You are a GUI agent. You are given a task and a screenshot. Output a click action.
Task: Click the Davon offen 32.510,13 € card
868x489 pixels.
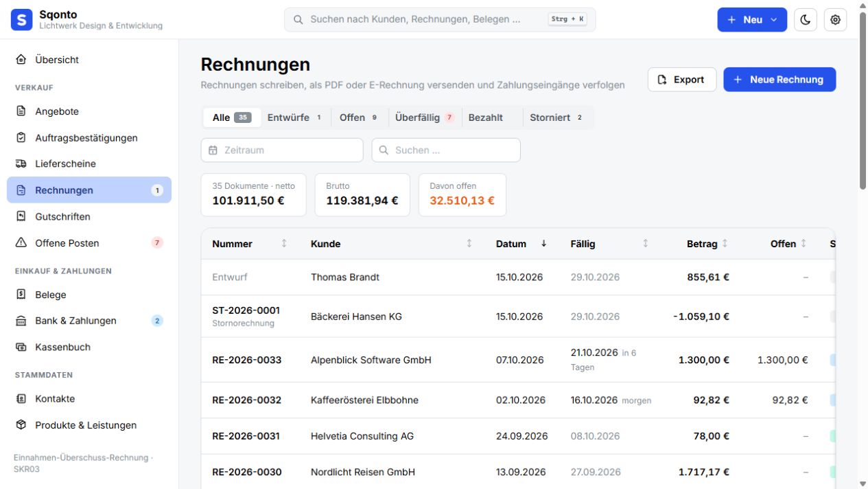click(462, 194)
